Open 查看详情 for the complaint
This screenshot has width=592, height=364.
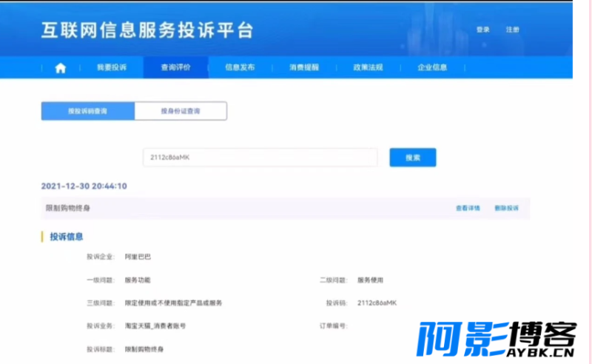tap(468, 208)
